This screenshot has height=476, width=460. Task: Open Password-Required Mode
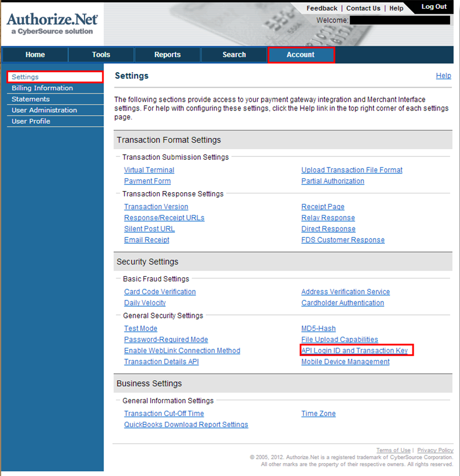pyautogui.click(x=166, y=340)
